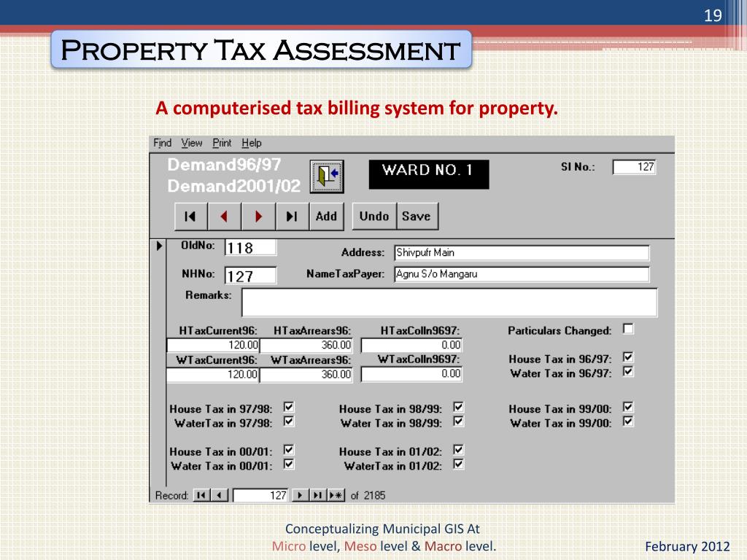Click next record in bottom Record navigator
The image size is (747, 560).
pos(300,495)
